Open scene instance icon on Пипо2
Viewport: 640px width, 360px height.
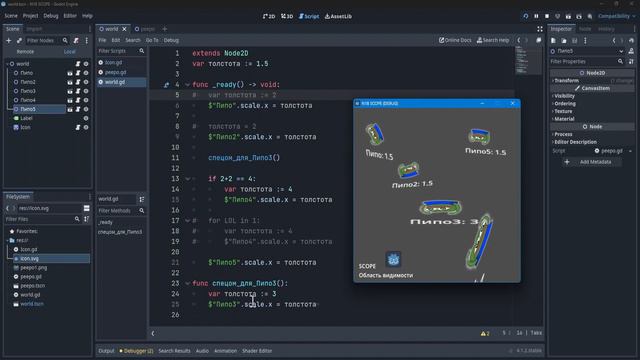point(70,82)
